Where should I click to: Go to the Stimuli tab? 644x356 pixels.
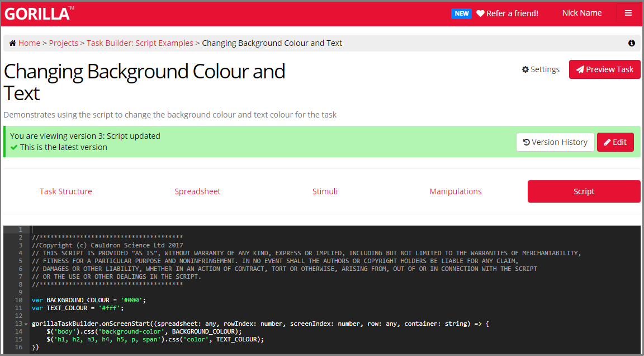(x=325, y=191)
